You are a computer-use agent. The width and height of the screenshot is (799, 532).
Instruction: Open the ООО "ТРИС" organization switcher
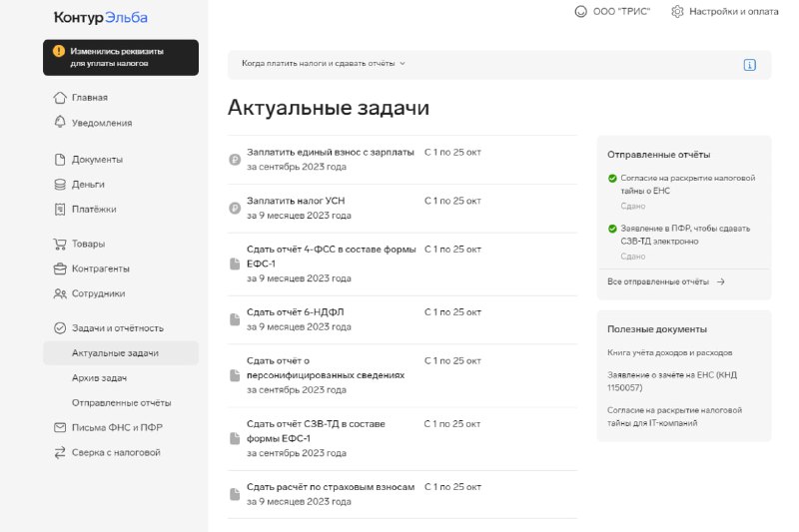[x=613, y=12]
